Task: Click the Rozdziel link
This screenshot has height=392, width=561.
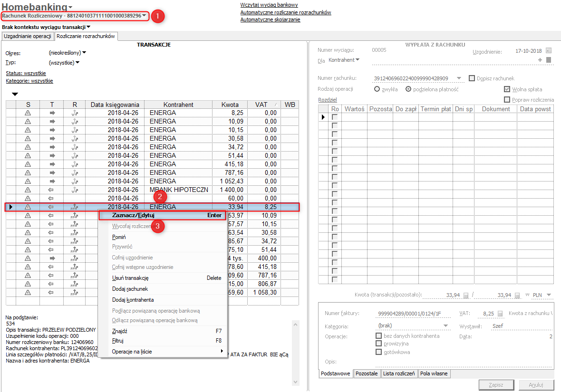Action: click(x=328, y=100)
